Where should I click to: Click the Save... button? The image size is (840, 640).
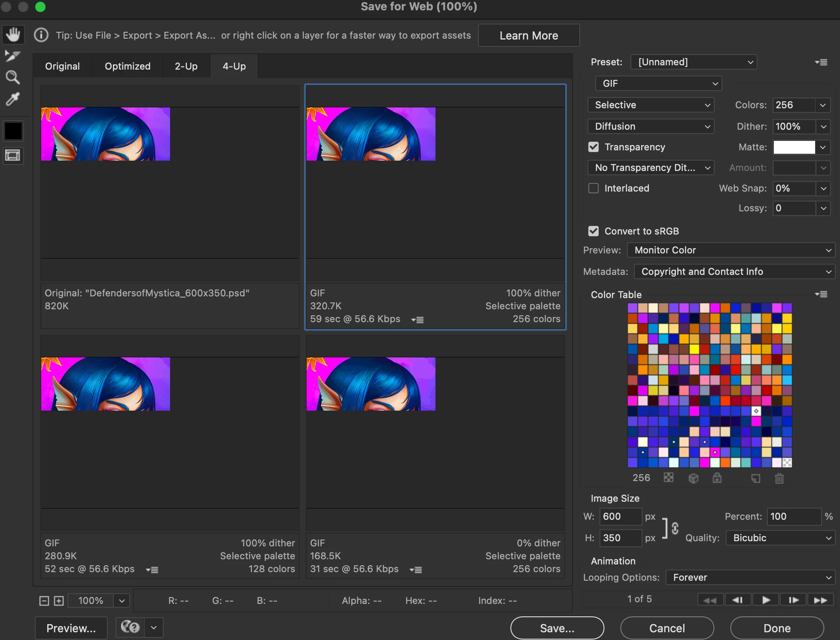[x=557, y=628]
